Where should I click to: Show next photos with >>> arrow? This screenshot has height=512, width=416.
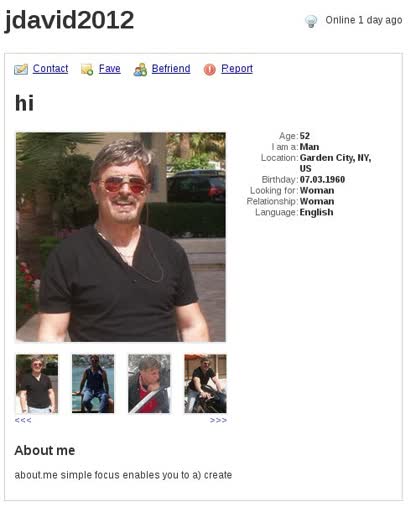coord(218,420)
